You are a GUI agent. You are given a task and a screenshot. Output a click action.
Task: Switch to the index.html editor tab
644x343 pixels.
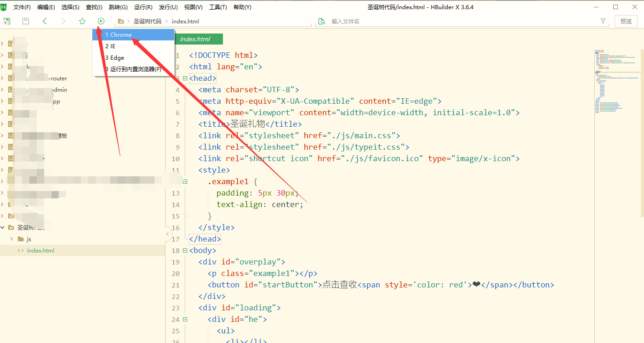pyautogui.click(x=198, y=39)
